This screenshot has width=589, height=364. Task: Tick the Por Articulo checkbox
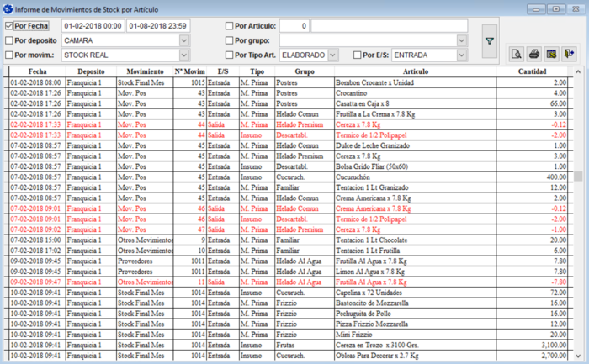pos(230,26)
